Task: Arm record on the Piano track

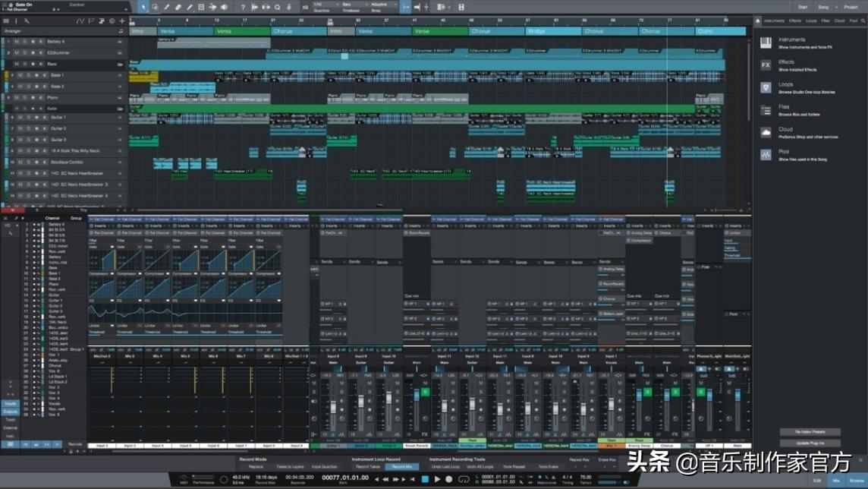Action: pos(33,98)
